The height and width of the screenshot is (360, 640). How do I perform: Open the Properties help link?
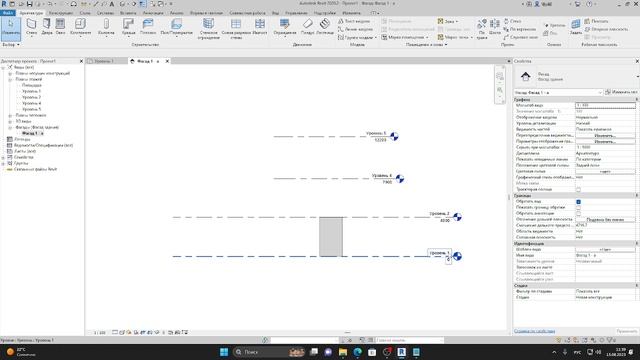pyautogui.click(x=534, y=331)
